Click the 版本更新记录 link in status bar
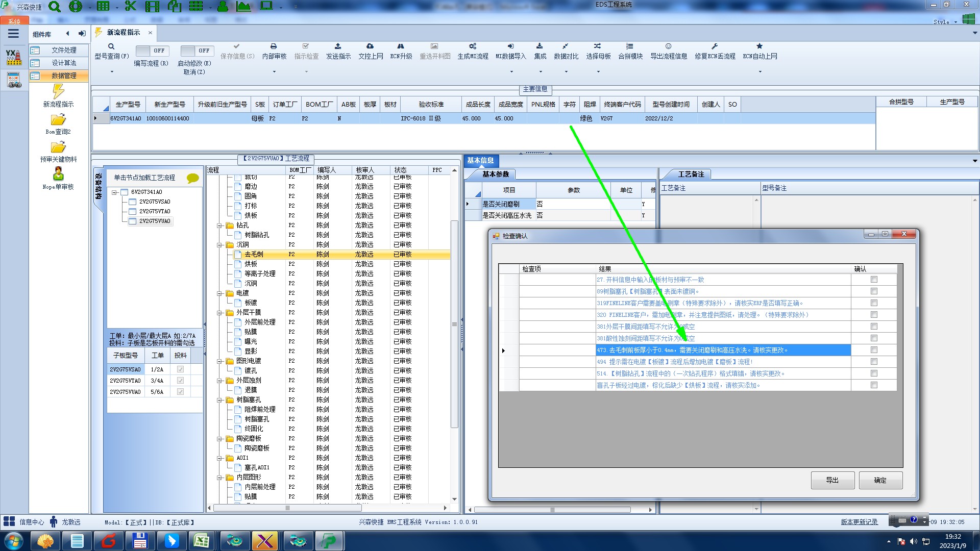980x551 pixels. (x=859, y=522)
